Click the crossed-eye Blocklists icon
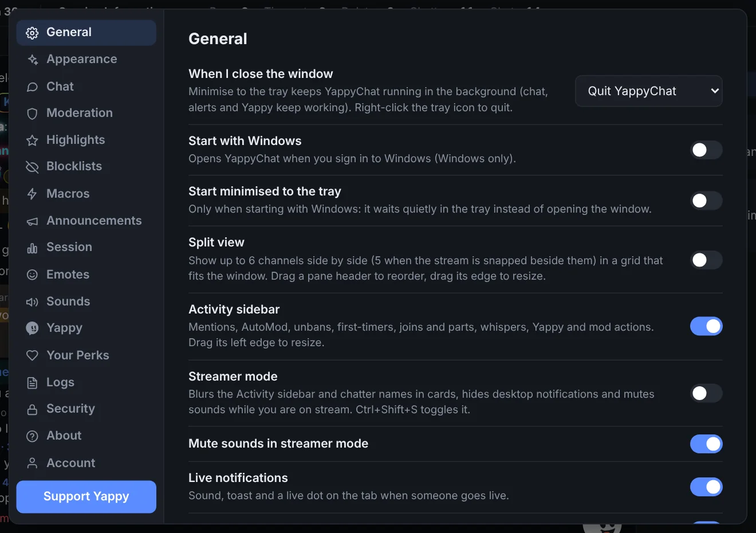 [33, 167]
